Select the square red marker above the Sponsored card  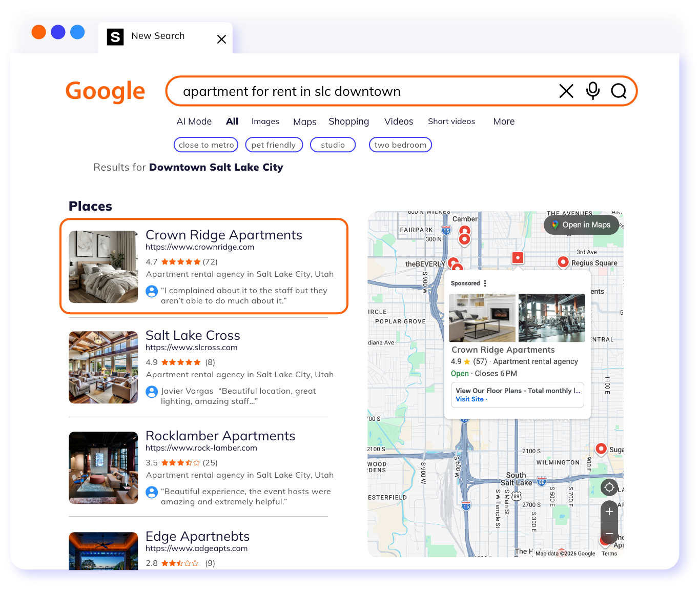[518, 258]
